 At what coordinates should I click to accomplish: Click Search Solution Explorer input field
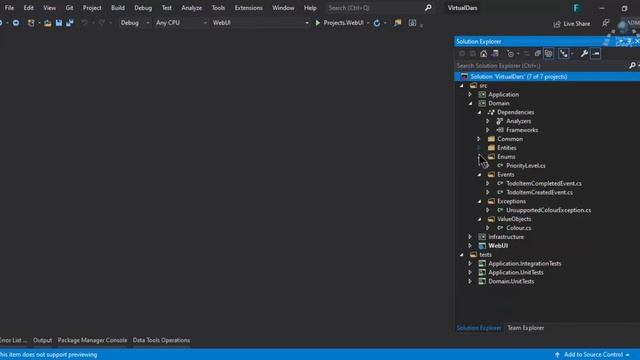pos(542,65)
